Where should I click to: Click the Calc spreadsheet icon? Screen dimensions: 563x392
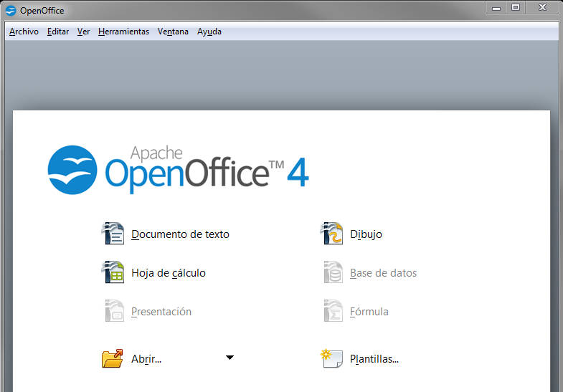coord(113,272)
